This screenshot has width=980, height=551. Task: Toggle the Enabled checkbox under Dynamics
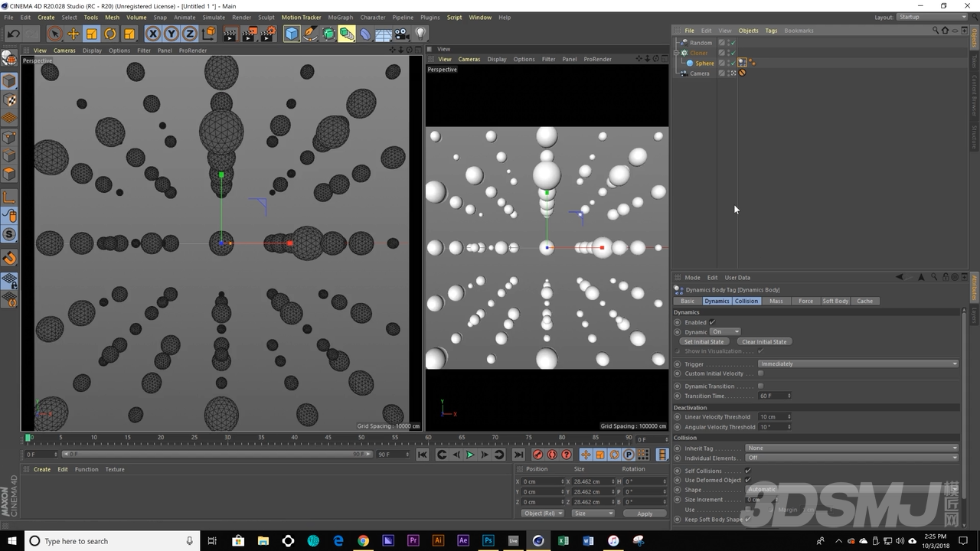712,322
